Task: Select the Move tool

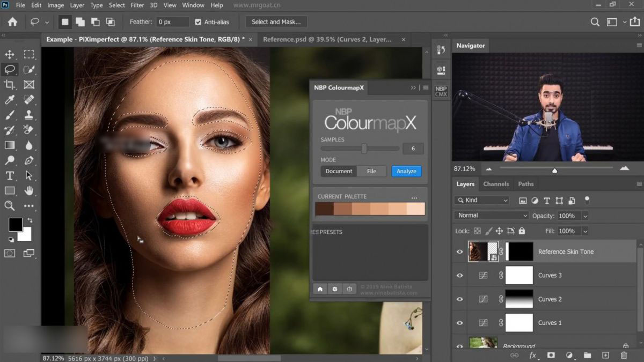Action: (10, 54)
